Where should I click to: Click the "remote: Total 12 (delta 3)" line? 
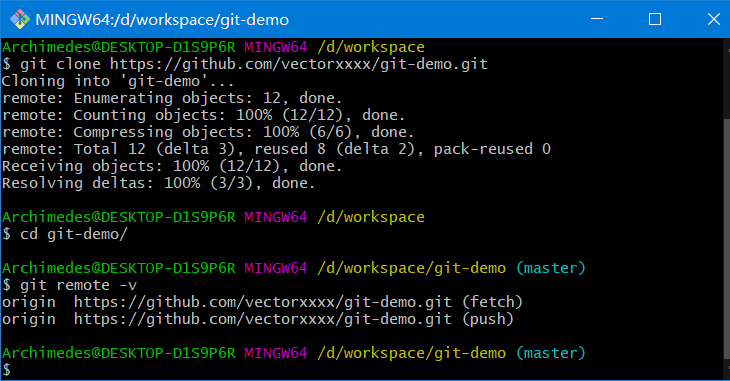[x=277, y=149]
